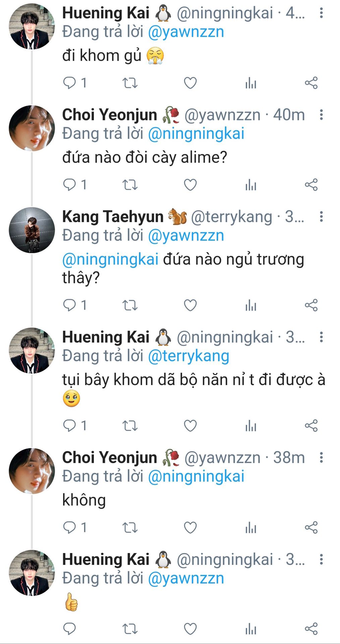Reply to the "tụi bây khom dã bộ" tweet
Viewport: 340px width, 644px height.
pos(69,426)
